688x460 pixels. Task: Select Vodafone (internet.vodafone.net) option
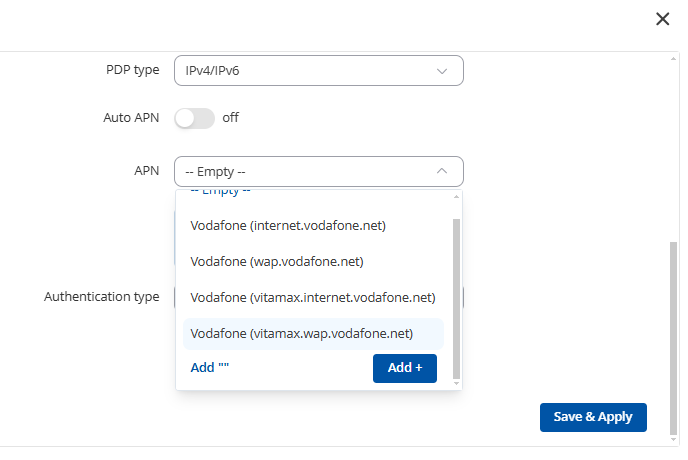[313, 226]
